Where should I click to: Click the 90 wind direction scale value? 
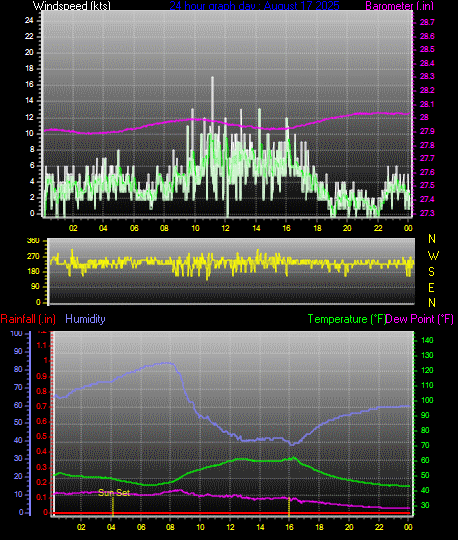[x=35, y=287]
